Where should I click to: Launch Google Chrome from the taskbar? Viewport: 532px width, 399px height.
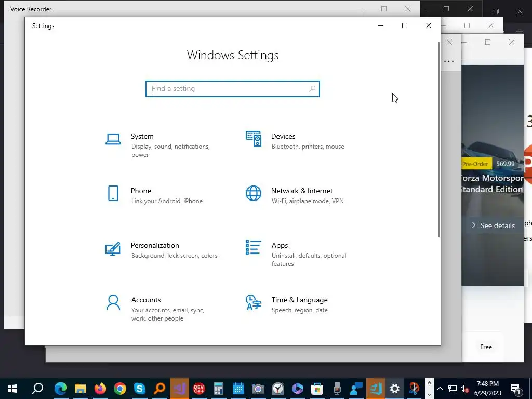[x=120, y=389]
